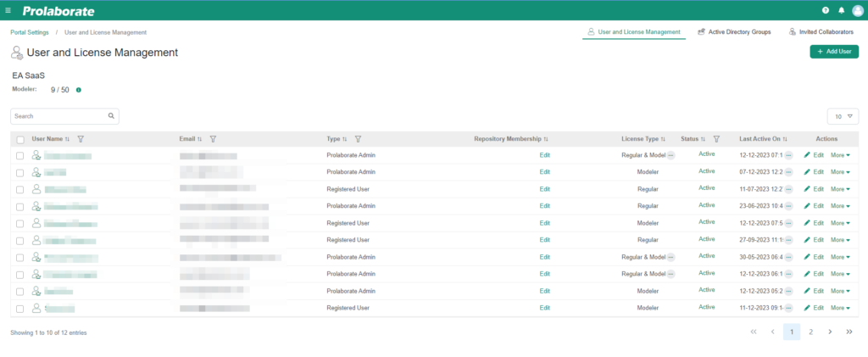Expand ellipsis after date 12-12-2023 07:1
The width and height of the screenshot is (868, 357).
789,155
